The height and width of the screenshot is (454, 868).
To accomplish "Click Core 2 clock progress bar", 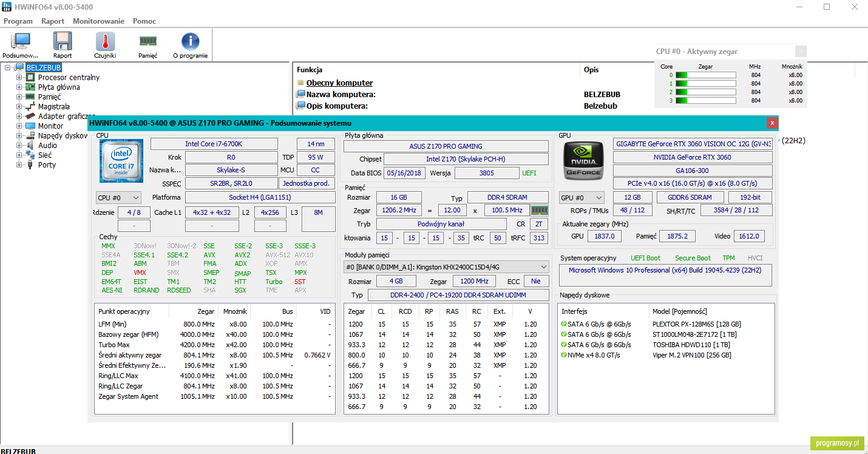I will click(705, 92).
